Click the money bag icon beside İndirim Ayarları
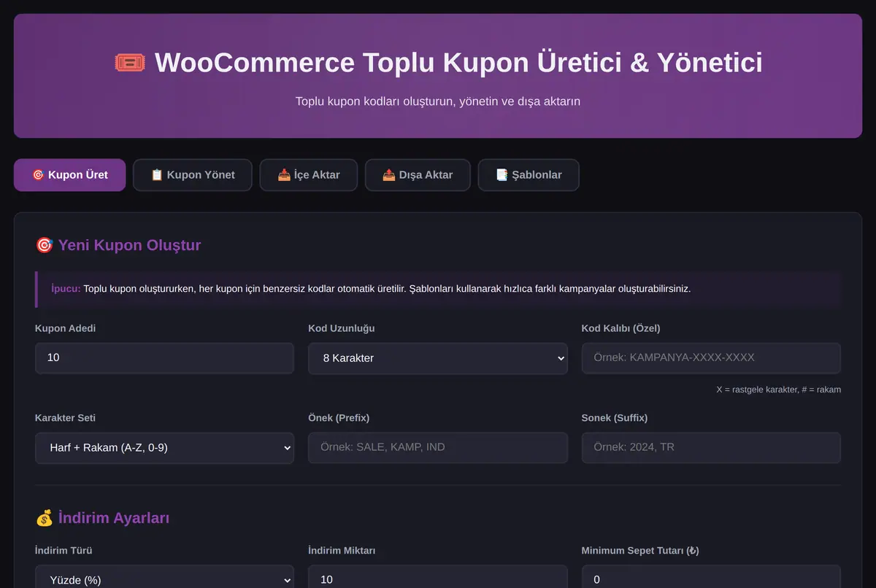The height and width of the screenshot is (588, 876). coord(44,518)
